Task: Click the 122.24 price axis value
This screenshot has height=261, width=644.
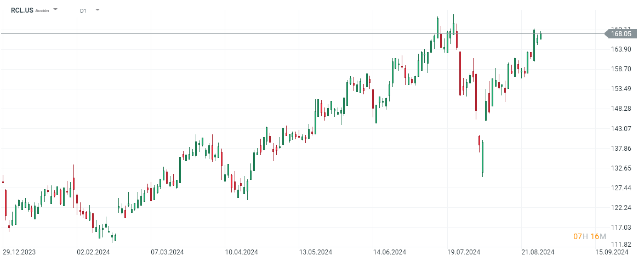Action: pyautogui.click(x=622, y=207)
